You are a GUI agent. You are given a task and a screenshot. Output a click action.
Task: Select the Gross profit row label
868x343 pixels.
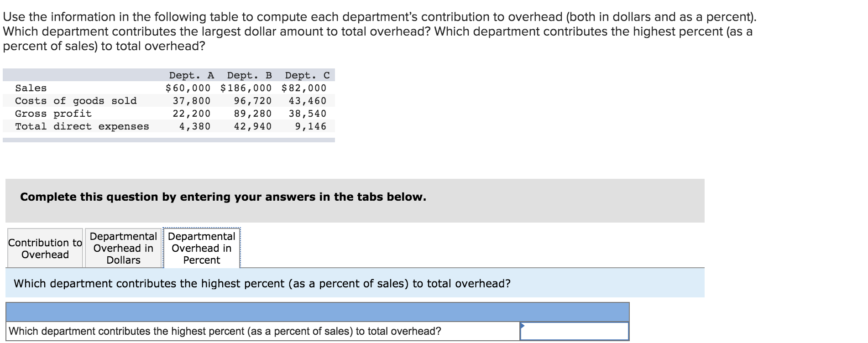[53, 114]
